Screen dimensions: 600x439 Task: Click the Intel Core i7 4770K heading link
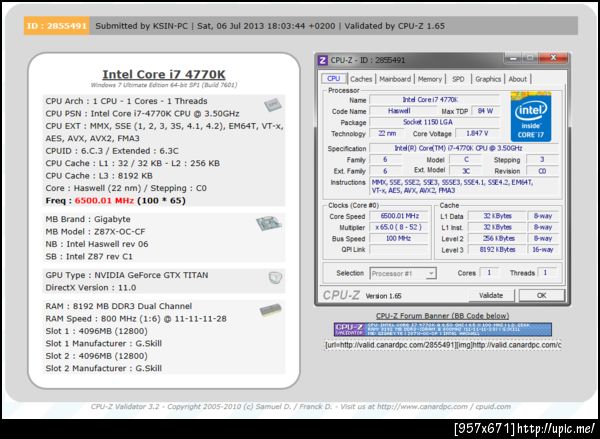pyautogui.click(x=164, y=74)
